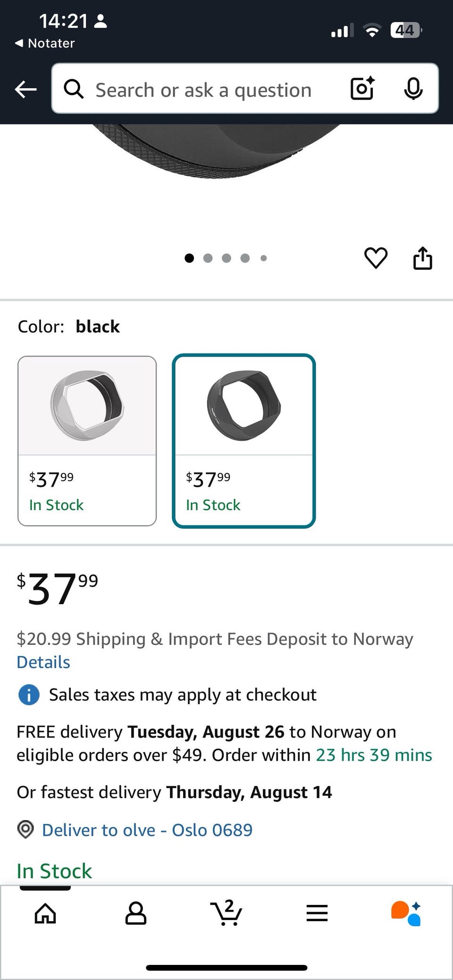Tap the sales tax info icon
The width and height of the screenshot is (453, 980).
29,695
